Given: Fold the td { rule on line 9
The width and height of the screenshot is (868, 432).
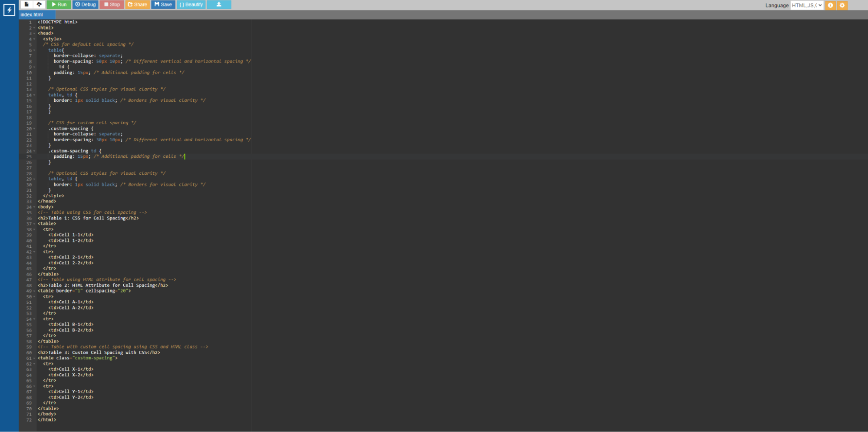Looking at the screenshot, I should pyautogui.click(x=34, y=67).
